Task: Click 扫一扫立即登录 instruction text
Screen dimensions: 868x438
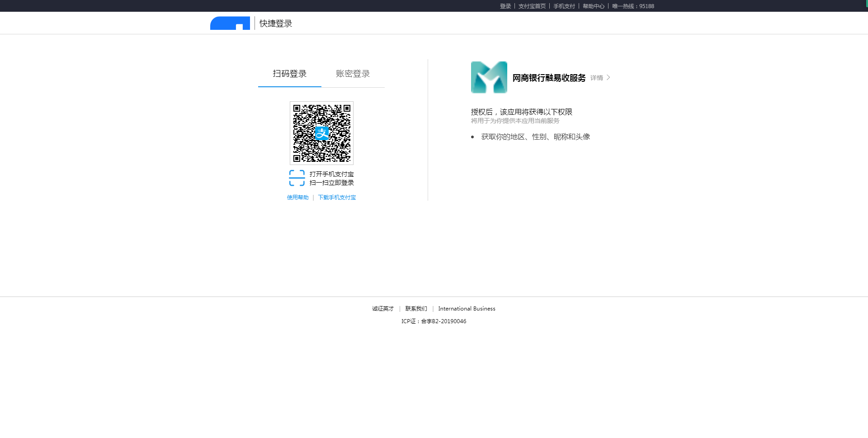Action: point(331,183)
